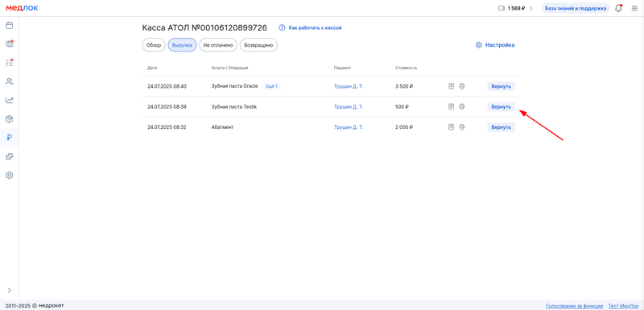Open the Как работать с кассой link
644x310 pixels.
(x=311, y=28)
